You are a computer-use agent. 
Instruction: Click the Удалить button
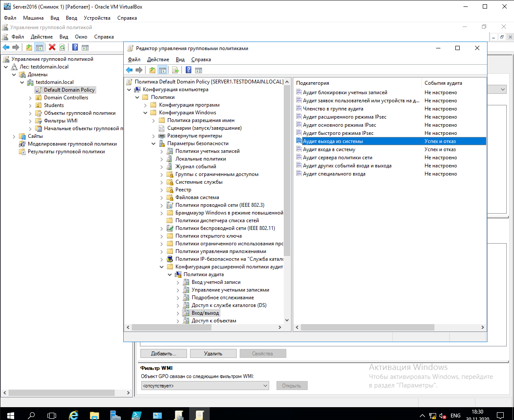click(x=213, y=354)
